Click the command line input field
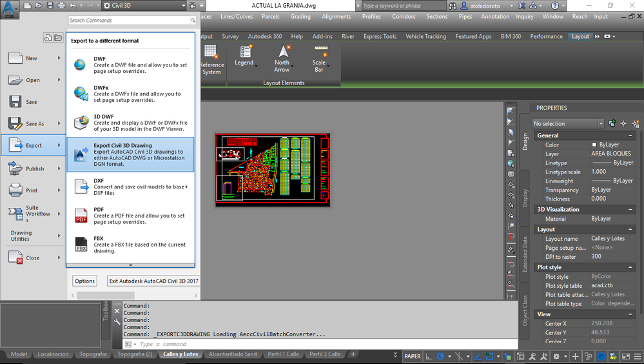Viewport: 644px width, 364px height. click(320, 344)
